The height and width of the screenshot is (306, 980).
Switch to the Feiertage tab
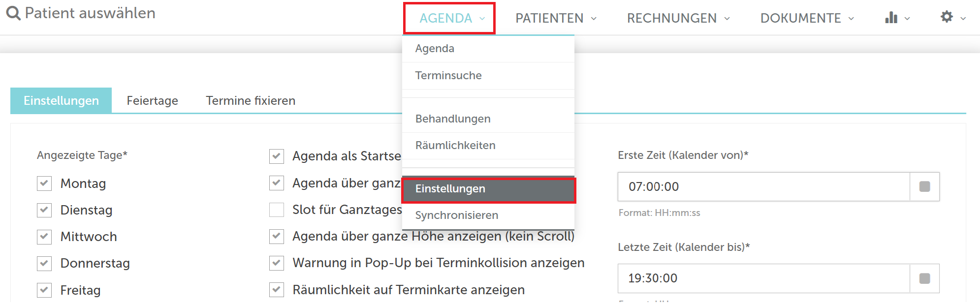[153, 100]
